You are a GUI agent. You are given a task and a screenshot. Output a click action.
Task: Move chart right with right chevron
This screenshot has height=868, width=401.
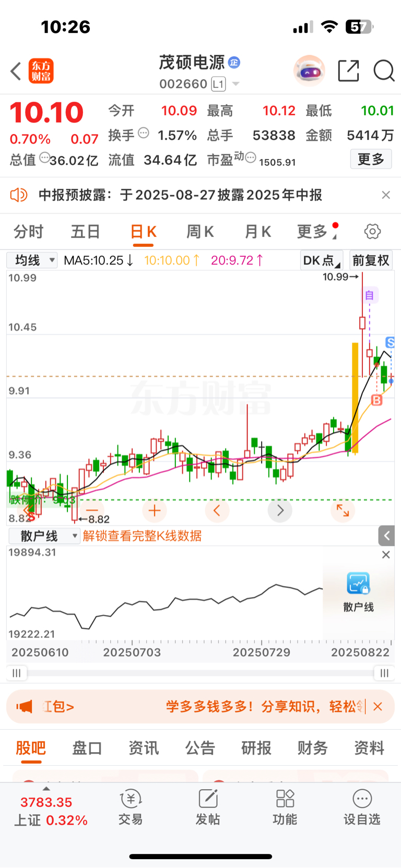pyautogui.click(x=280, y=510)
